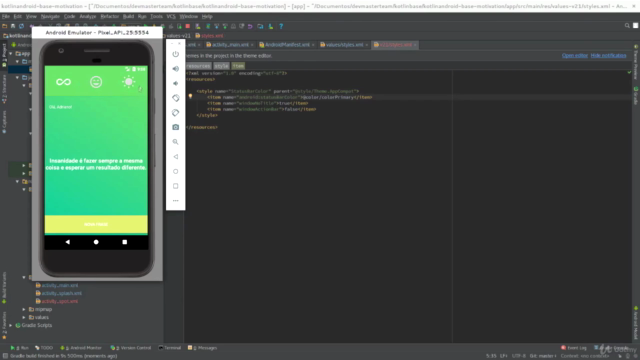Open emulator extended controls (three dots)
This screenshot has width=640, height=360.
(176, 200)
